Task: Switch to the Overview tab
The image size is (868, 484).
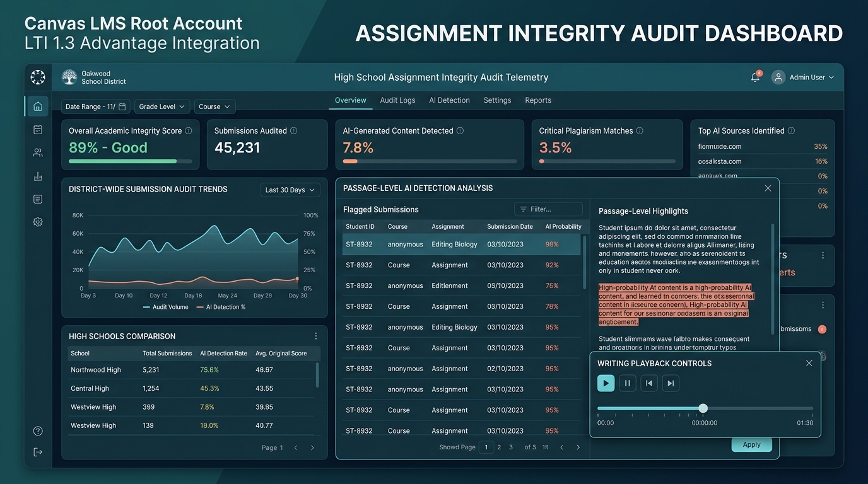Action: pos(351,100)
